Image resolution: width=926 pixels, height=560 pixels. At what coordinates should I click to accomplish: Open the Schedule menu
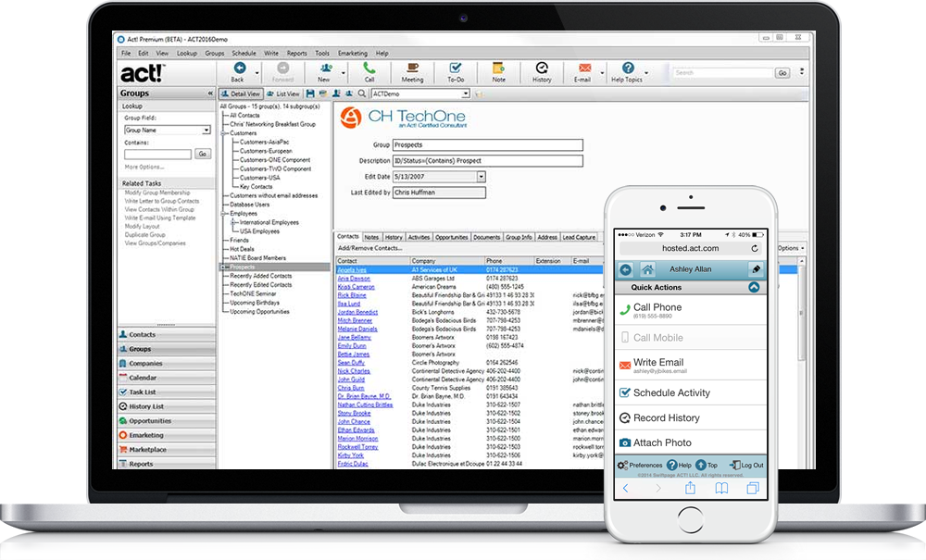click(x=244, y=53)
